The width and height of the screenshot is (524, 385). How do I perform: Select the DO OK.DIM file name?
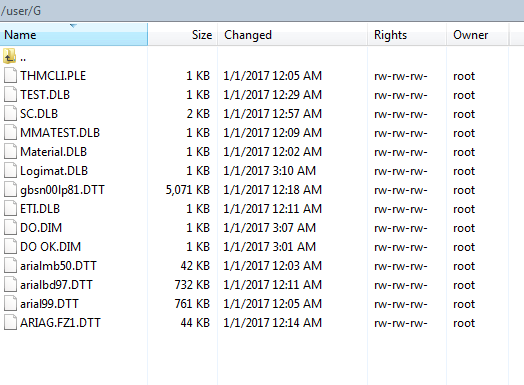coord(50,247)
